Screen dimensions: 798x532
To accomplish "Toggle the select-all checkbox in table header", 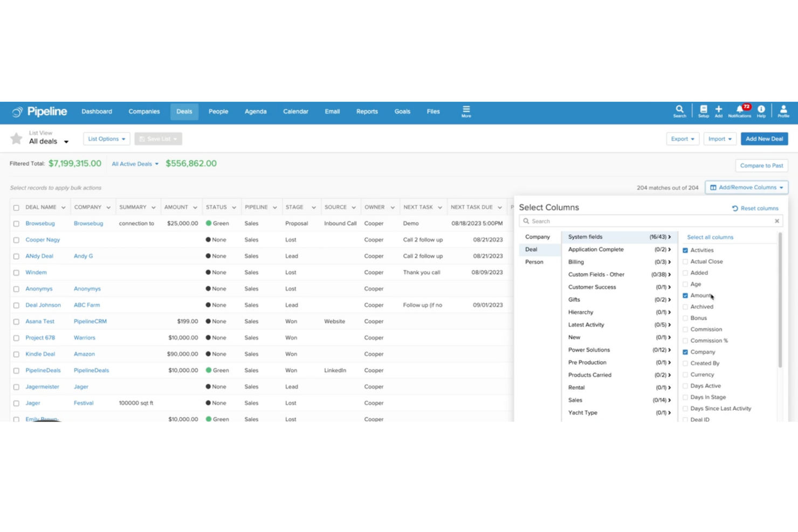I will point(16,208).
